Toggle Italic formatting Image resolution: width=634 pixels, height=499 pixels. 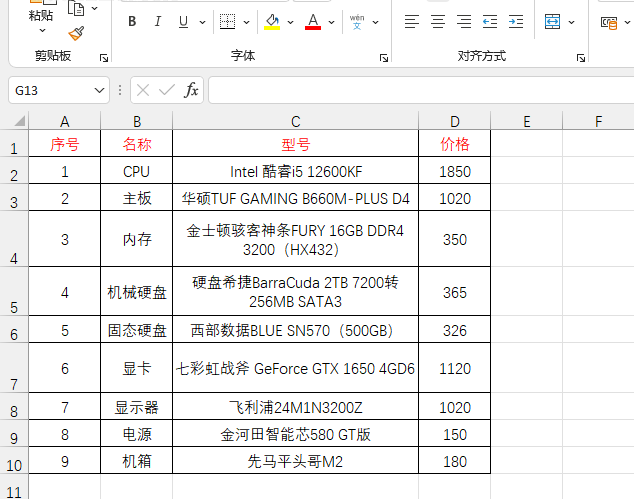tap(158, 21)
